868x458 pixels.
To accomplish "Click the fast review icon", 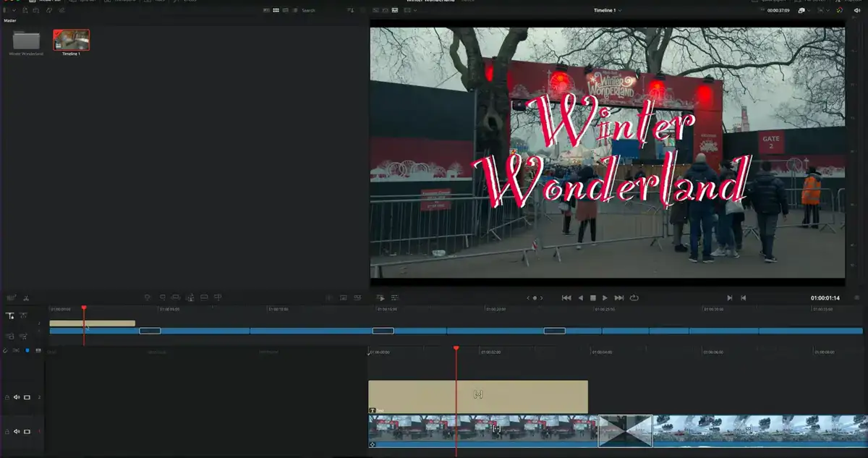I will point(380,297).
